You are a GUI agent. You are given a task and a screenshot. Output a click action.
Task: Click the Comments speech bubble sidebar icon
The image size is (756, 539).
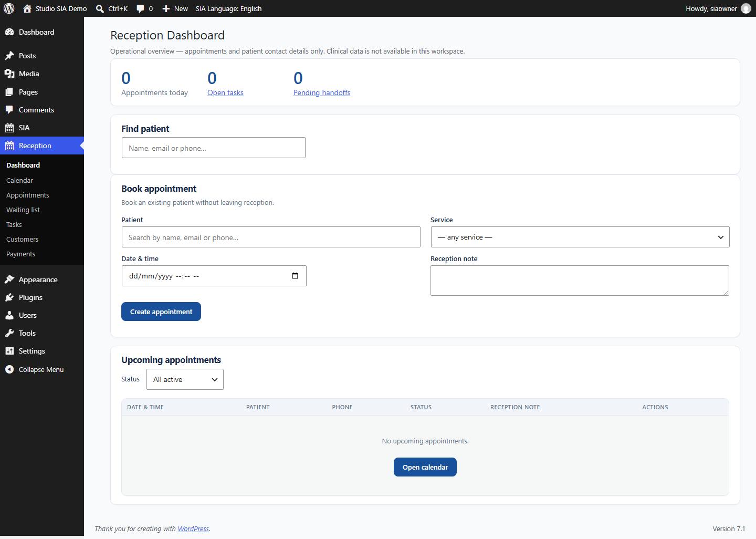click(x=9, y=110)
